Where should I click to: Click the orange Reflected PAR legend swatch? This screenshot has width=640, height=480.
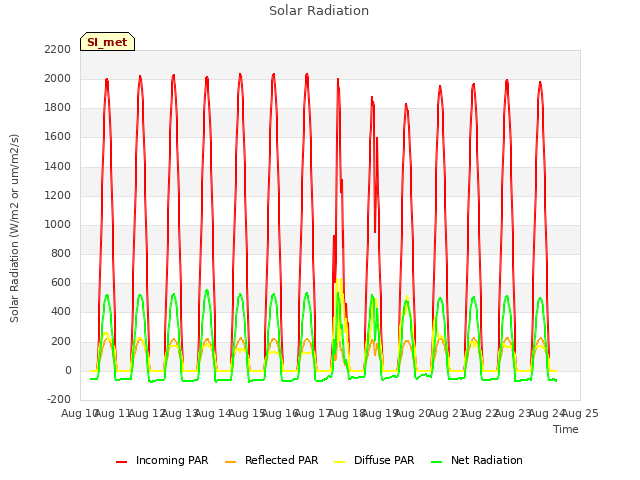pos(230,462)
